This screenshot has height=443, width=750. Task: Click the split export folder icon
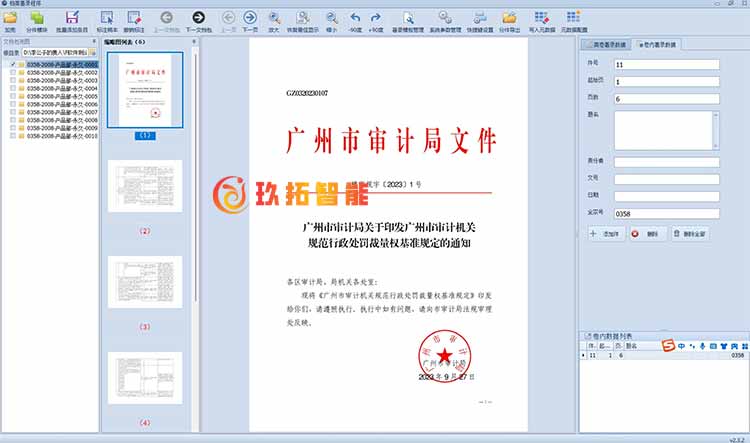tap(509, 18)
